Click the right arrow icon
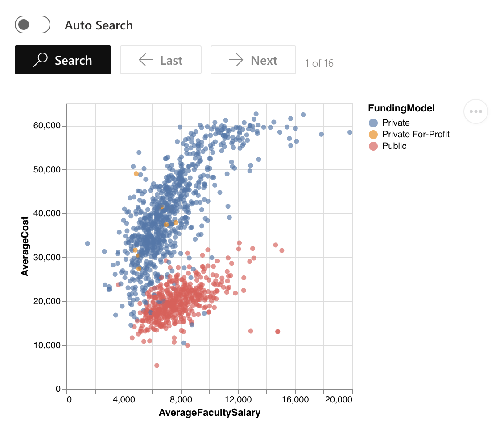The height and width of the screenshot is (435, 504). click(236, 60)
